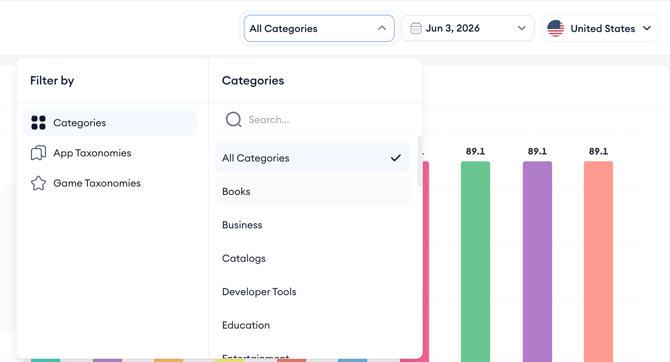Click the category list scrollbar
Screen dimensions: 670x362
pos(420,161)
